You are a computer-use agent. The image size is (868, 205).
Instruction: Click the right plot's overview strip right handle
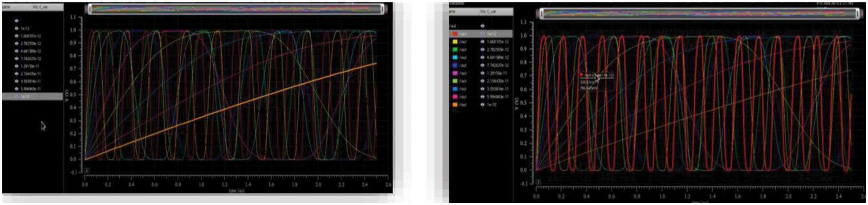coord(857,14)
